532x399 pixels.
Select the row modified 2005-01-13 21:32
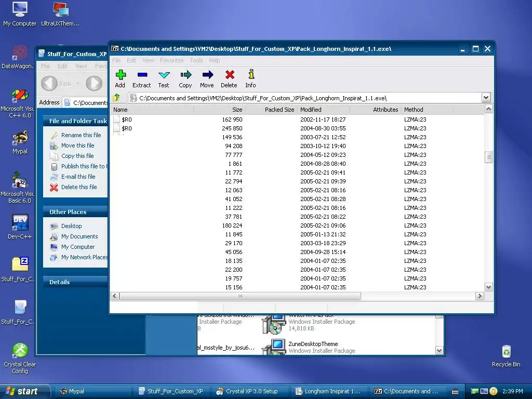click(x=297, y=234)
